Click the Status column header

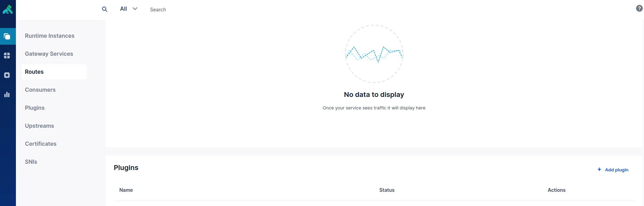pyautogui.click(x=387, y=190)
